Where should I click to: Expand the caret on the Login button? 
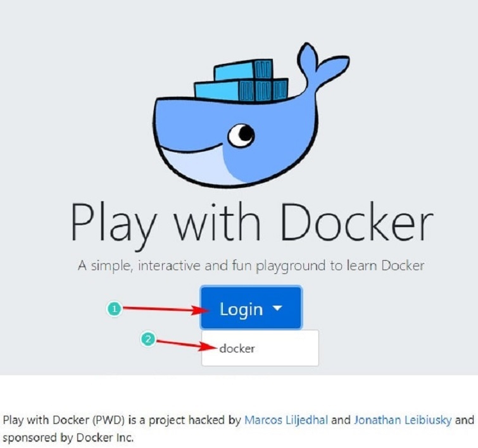[x=277, y=309]
